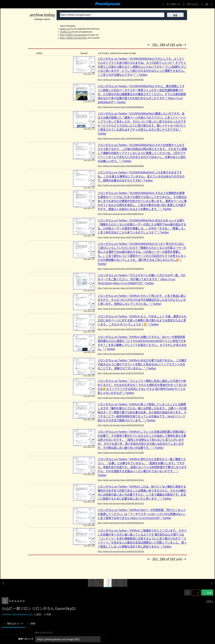The image size is (215, 644).
Task: Open album link Jinichiro Jiron Koyama 小山...
Action: tap(18, 614)
